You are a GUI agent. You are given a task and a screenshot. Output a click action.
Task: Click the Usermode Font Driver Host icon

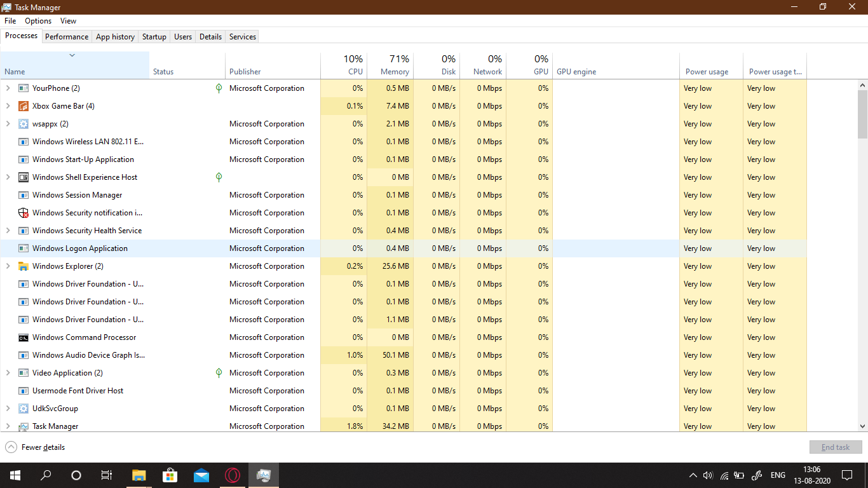click(24, 391)
